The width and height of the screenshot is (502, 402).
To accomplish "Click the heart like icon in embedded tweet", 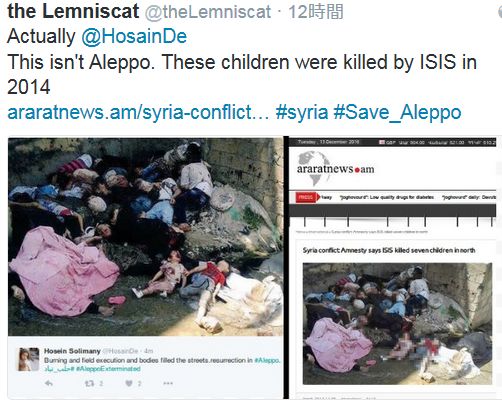I will coord(129,383).
